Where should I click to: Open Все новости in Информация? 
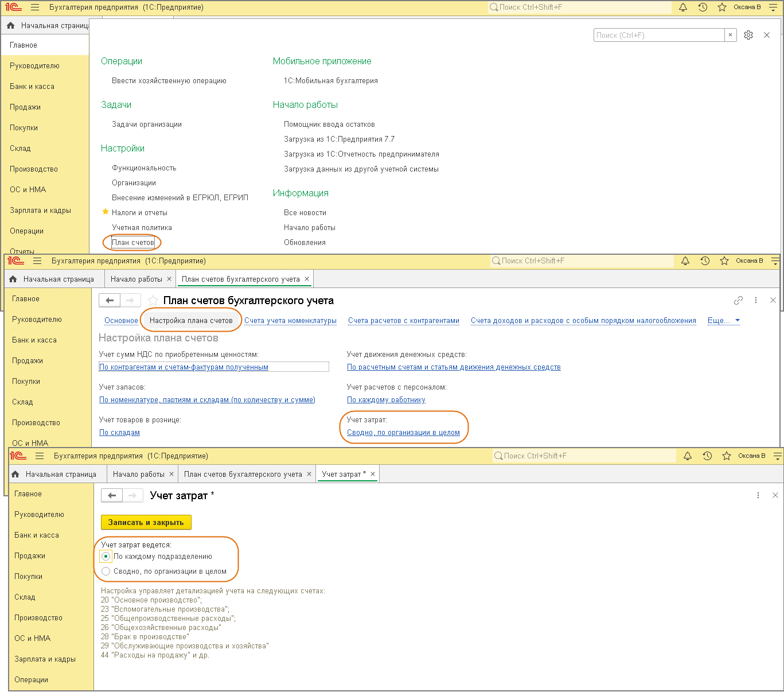coord(305,213)
